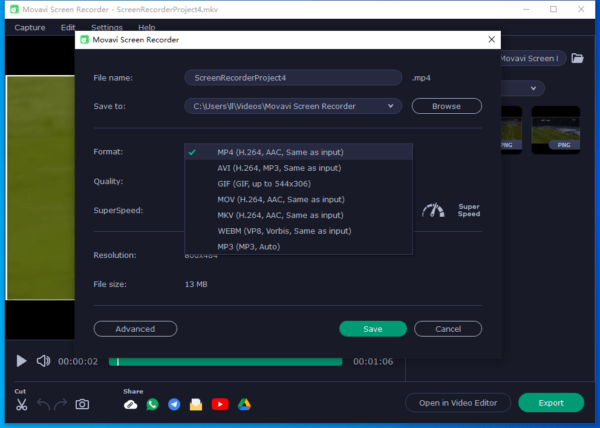Open the Settings menu
This screenshot has height=428, width=600.
(107, 28)
